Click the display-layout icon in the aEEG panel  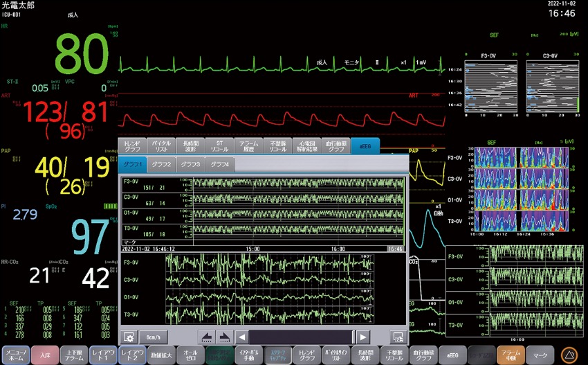[398, 337]
